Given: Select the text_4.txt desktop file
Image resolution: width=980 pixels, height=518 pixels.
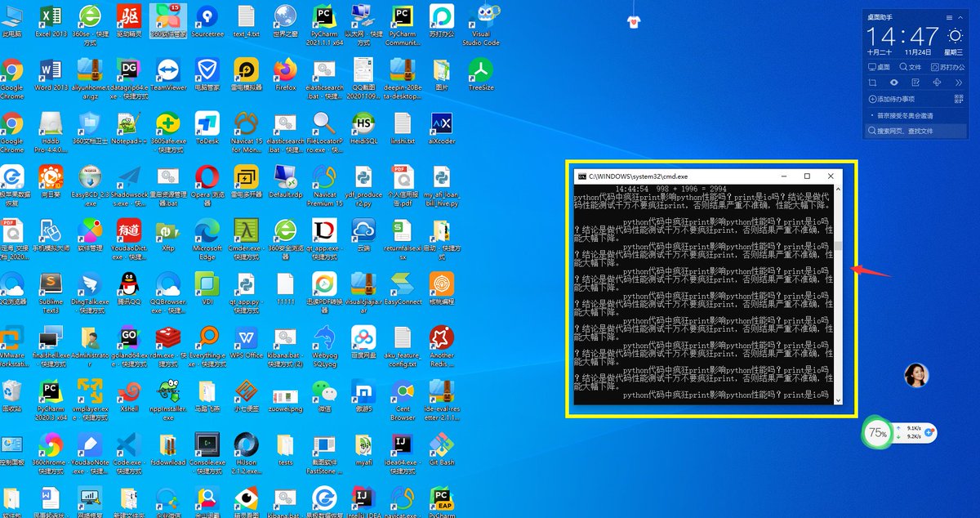Looking at the screenshot, I should point(247,21).
